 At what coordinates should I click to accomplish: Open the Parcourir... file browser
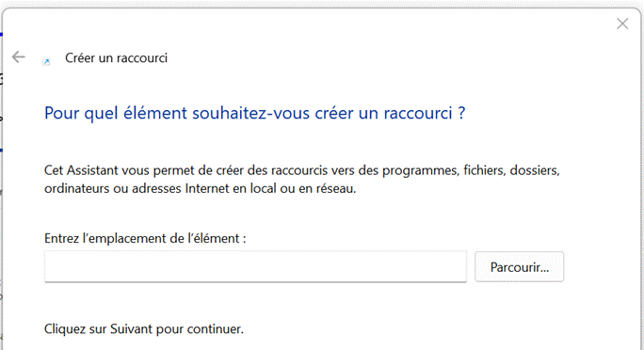(x=519, y=267)
